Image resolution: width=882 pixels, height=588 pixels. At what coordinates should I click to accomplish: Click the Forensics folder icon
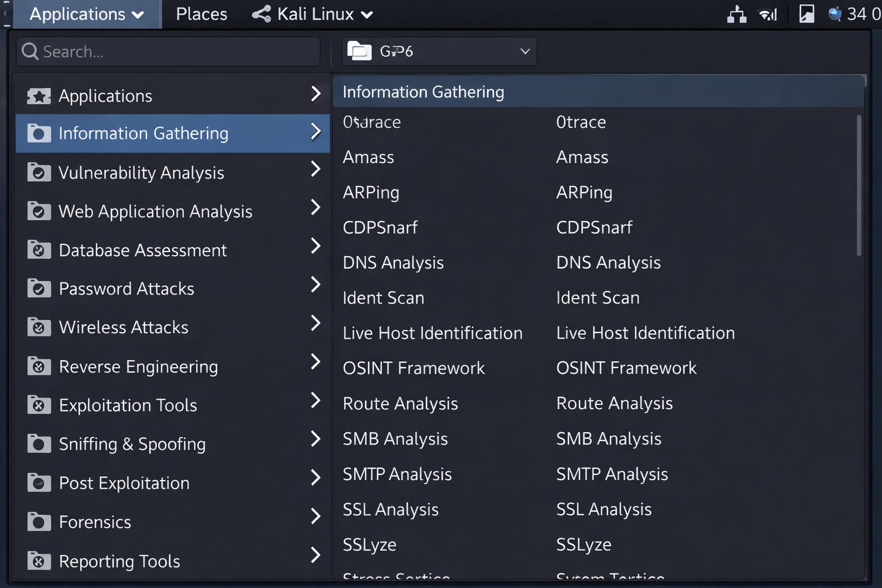(x=38, y=521)
